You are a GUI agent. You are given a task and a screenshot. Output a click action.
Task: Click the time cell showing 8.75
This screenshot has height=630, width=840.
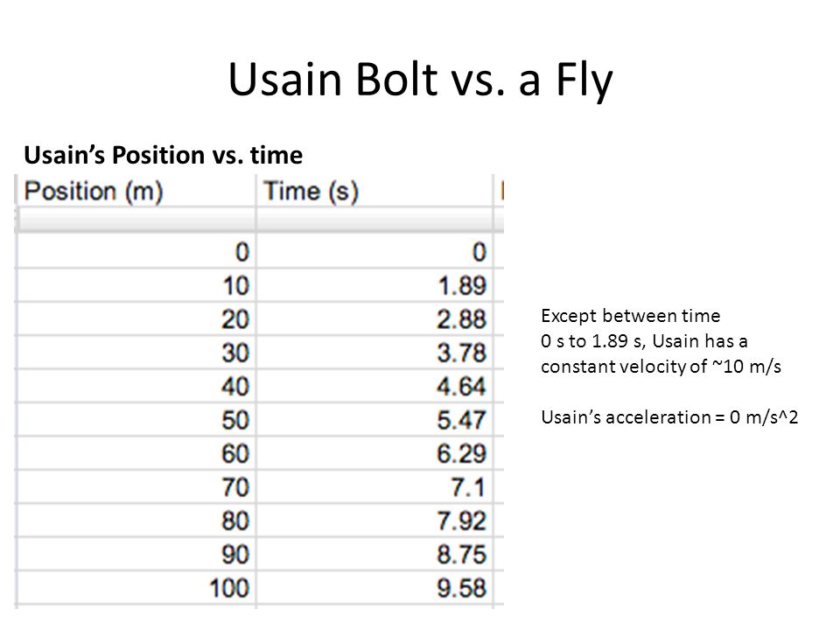click(374, 554)
